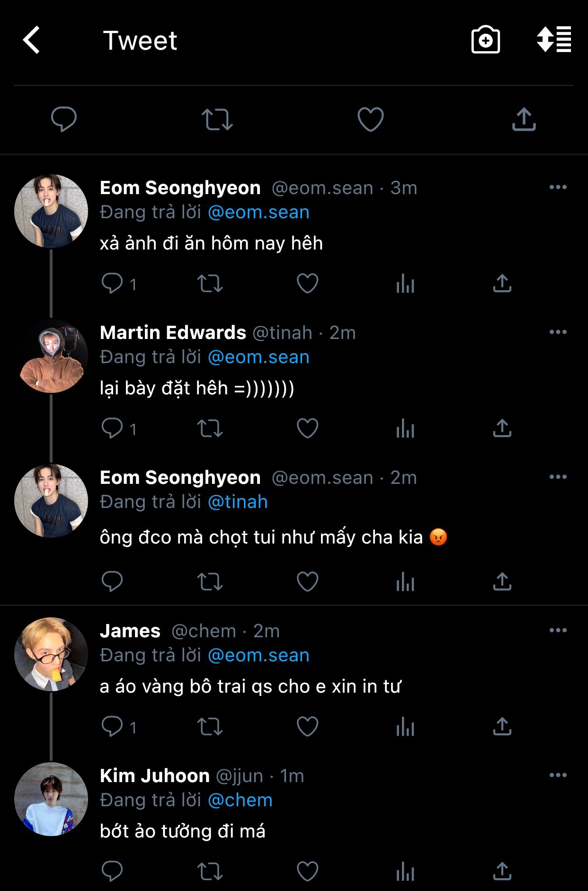View analytics for James' reply
The width and height of the screenshot is (588, 891).
pos(405,727)
